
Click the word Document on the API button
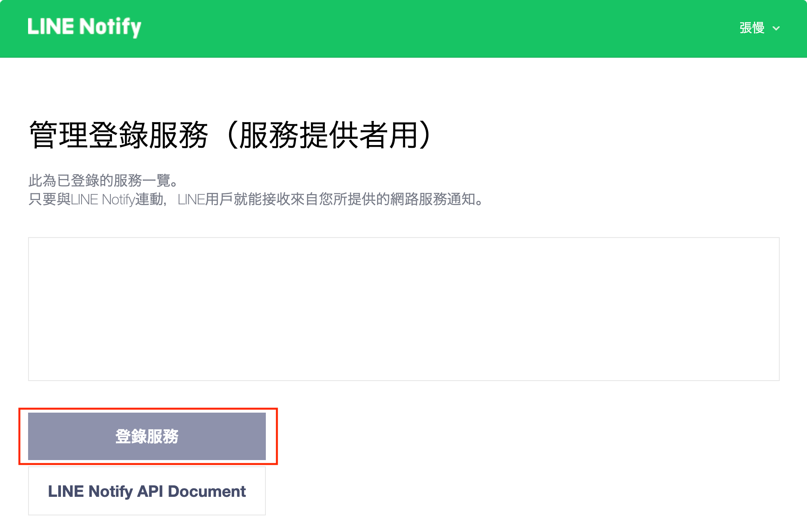206,491
